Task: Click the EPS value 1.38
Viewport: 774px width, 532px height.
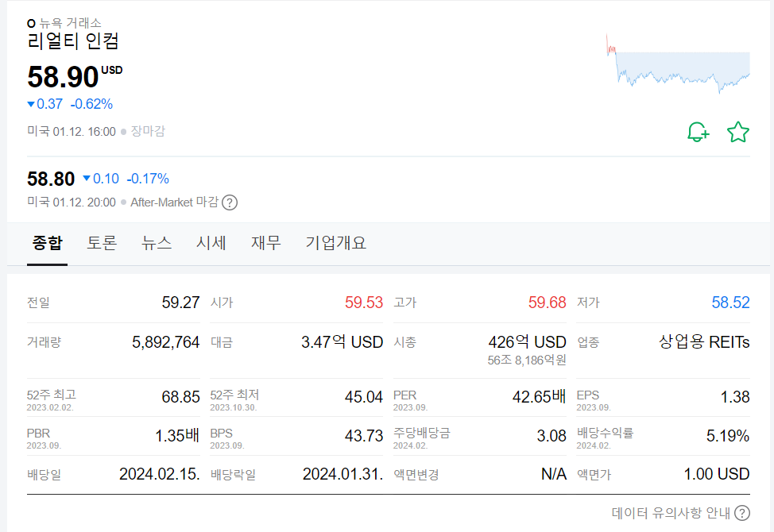Action: [735, 397]
